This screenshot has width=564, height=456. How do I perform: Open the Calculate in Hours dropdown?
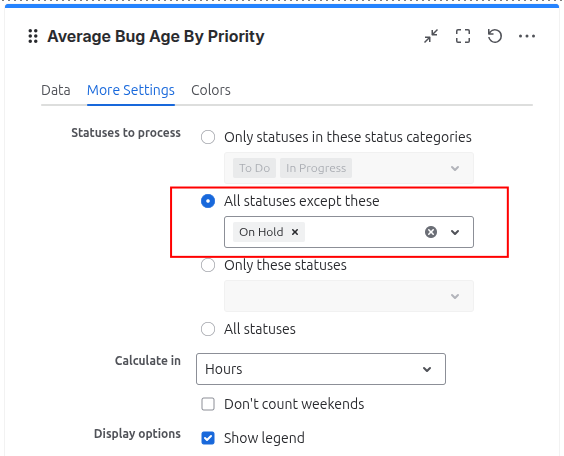[321, 369]
